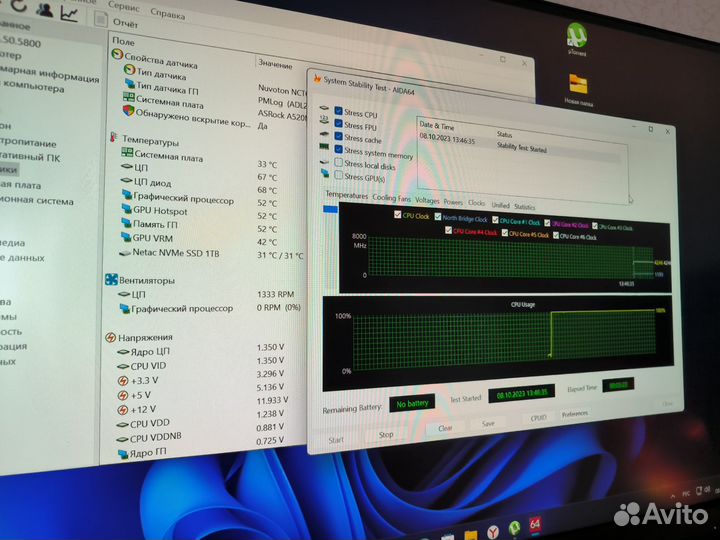Click the Значение column header
The width and height of the screenshot is (720, 540).
point(275,64)
